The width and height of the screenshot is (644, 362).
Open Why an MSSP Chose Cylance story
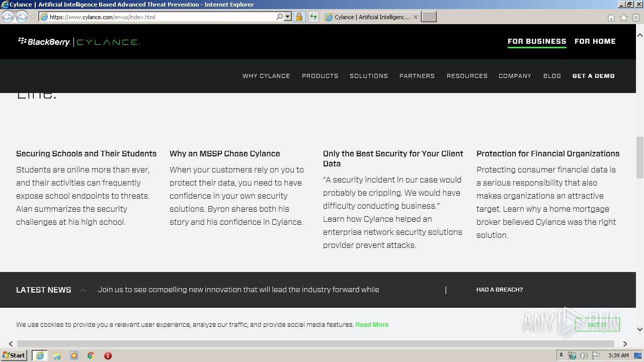point(225,154)
